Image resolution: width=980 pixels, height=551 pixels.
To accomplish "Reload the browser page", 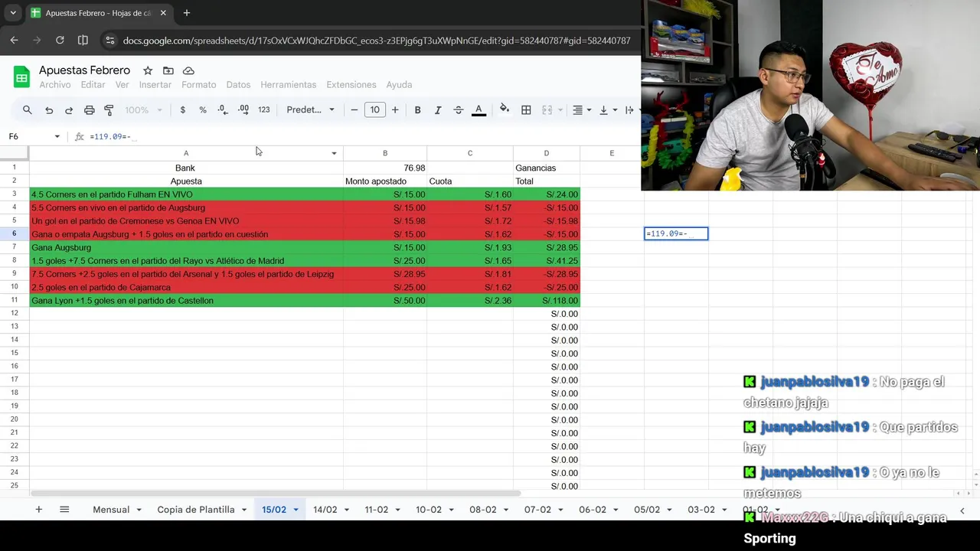I will click(60, 40).
